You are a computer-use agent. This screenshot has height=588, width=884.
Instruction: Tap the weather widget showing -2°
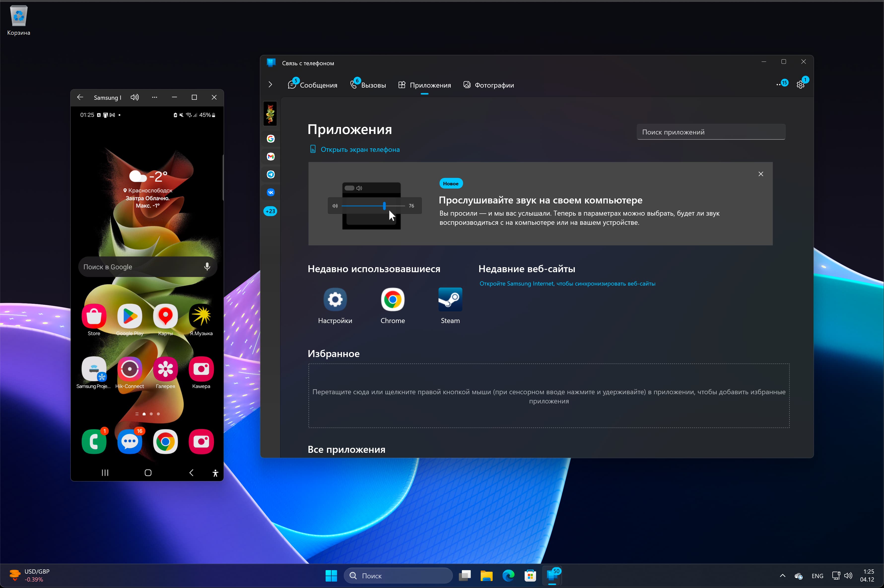click(148, 189)
